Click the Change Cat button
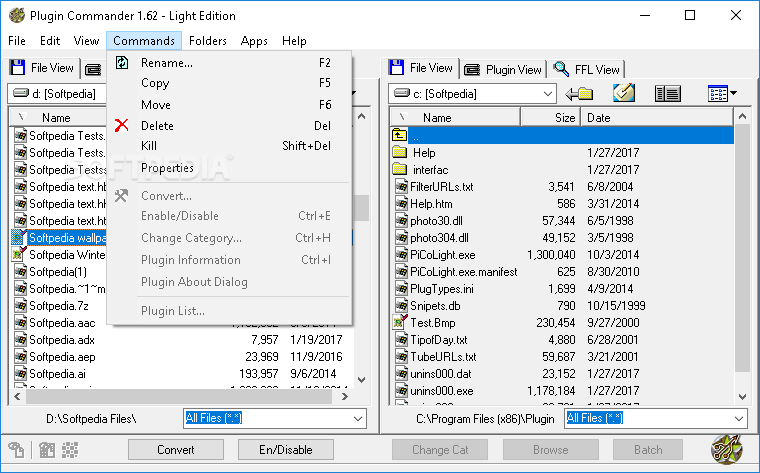This screenshot has height=473, width=760. 440,450
